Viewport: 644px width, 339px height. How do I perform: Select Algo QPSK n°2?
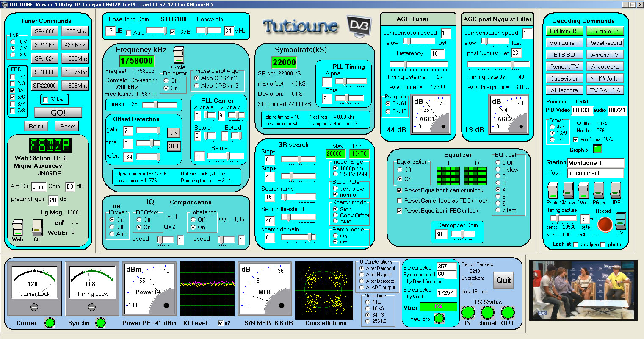pos(196,86)
